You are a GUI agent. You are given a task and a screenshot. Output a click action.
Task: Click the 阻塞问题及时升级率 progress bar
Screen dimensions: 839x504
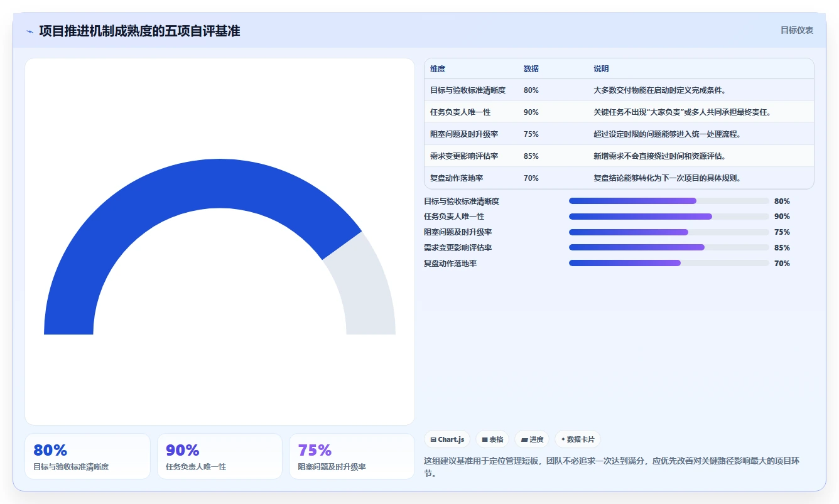pyautogui.click(x=669, y=232)
